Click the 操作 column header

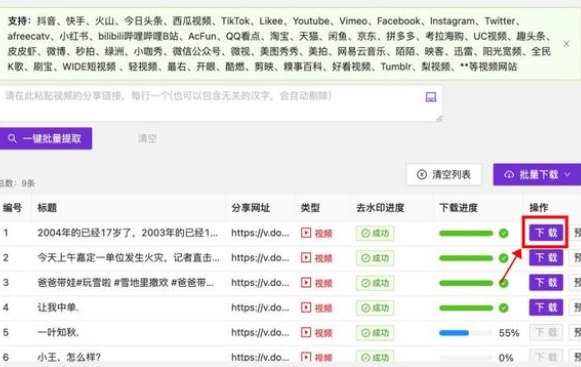(539, 208)
